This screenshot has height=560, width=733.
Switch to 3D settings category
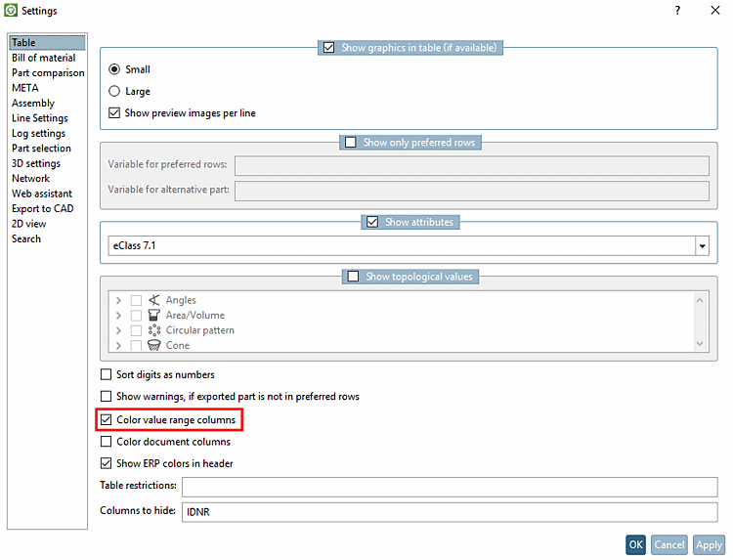[x=36, y=163]
